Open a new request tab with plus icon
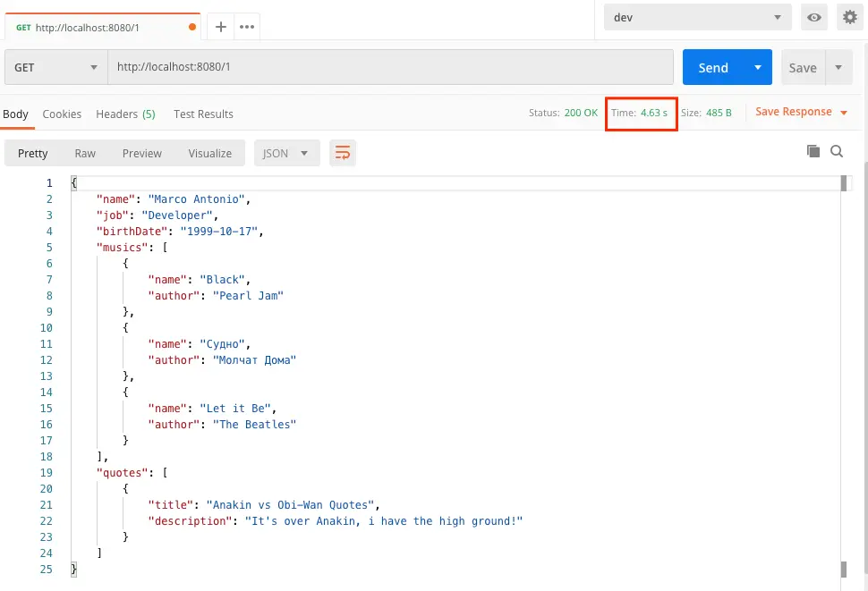This screenshot has width=868, height=591. click(220, 27)
